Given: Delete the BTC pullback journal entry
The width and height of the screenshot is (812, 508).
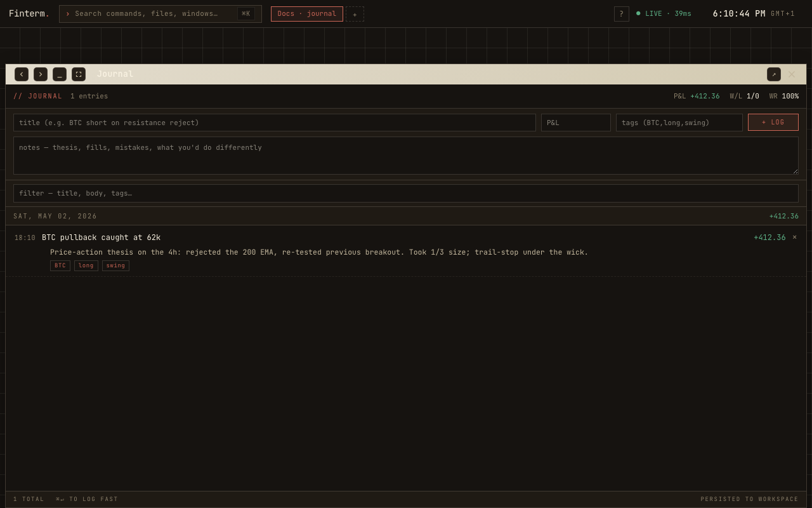Looking at the screenshot, I should [794, 237].
